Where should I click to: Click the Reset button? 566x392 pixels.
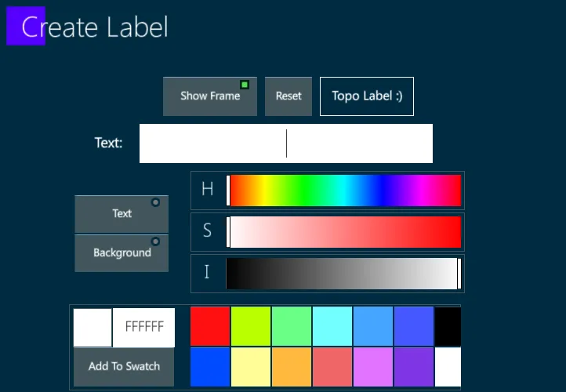pos(288,96)
